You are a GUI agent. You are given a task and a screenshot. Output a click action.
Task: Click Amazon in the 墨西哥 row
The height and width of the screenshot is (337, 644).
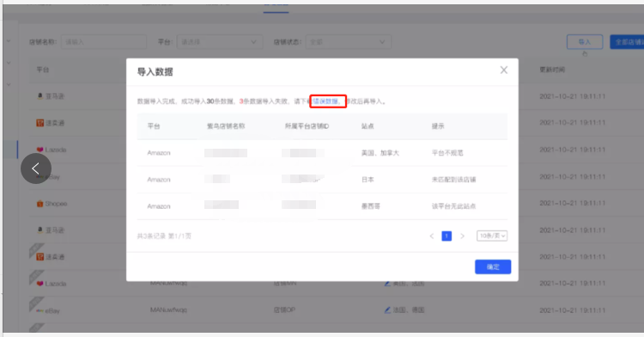click(159, 206)
